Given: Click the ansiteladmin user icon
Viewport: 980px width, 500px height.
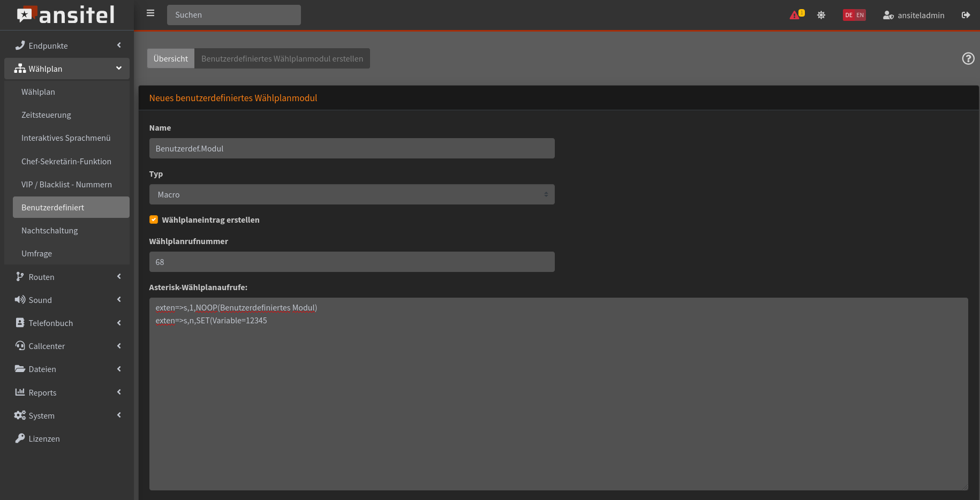Looking at the screenshot, I should tap(888, 15).
